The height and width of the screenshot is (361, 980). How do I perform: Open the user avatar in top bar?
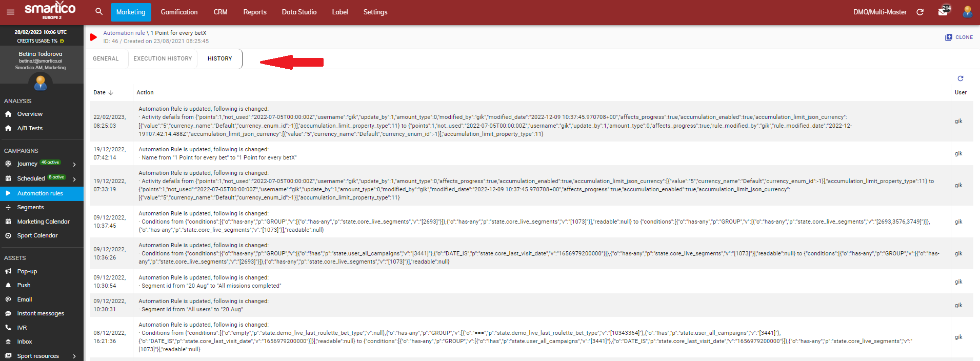tap(967, 12)
